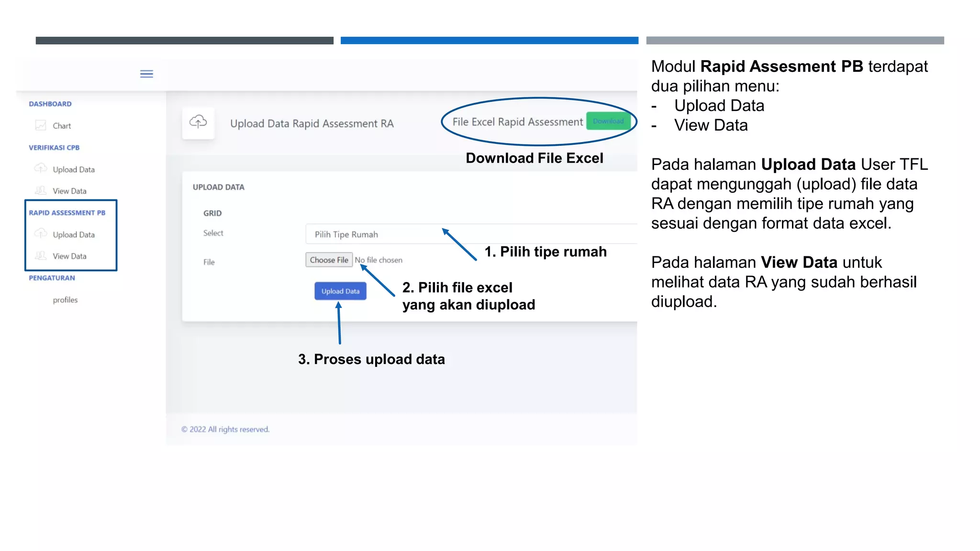Click cloud icon beside Rapid Assessment Upload Data
The image size is (980, 551).
[41, 233]
